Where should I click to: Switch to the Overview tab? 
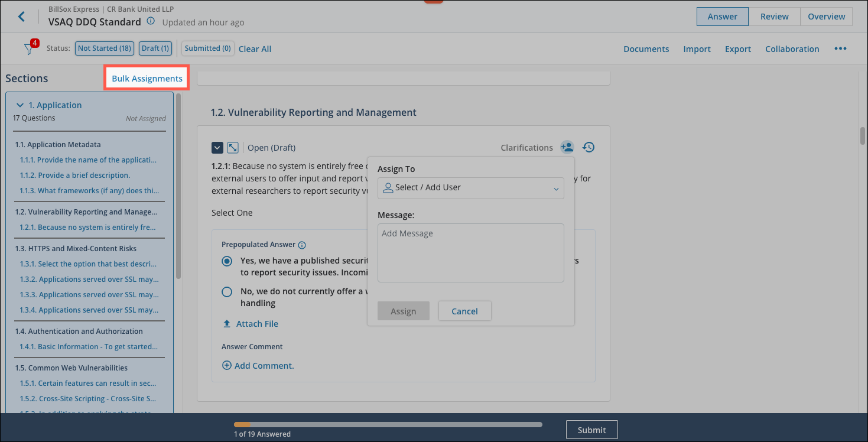826,17
